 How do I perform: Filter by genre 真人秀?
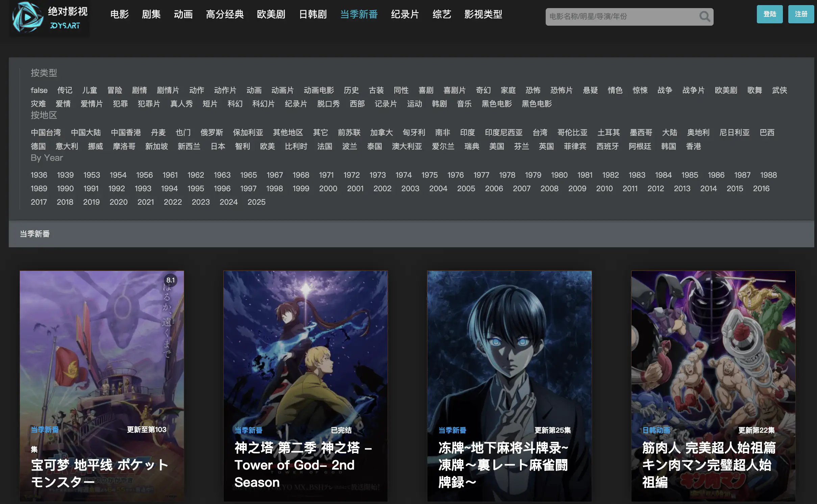[x=181, y=104]
